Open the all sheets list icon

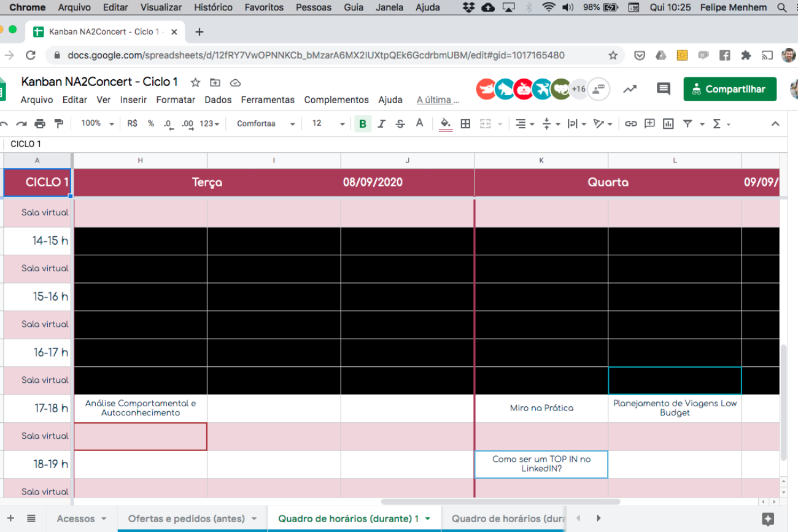pyautogui.click(x=31, y=519)
